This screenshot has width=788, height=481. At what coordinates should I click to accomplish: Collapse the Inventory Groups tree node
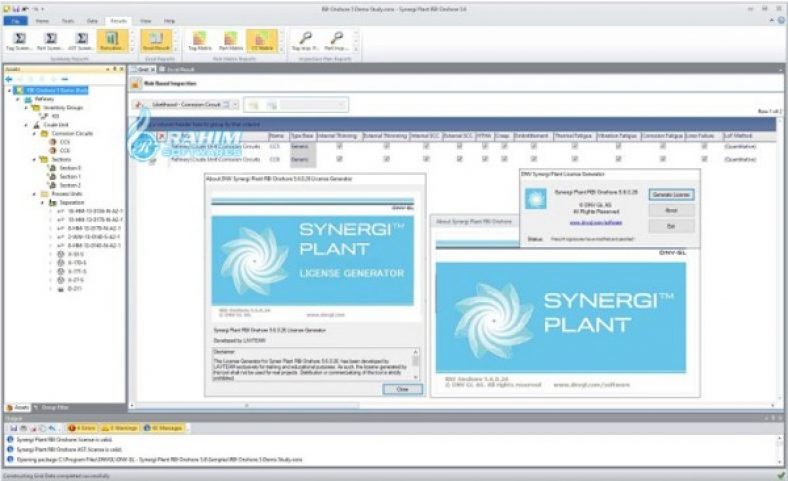26,108
